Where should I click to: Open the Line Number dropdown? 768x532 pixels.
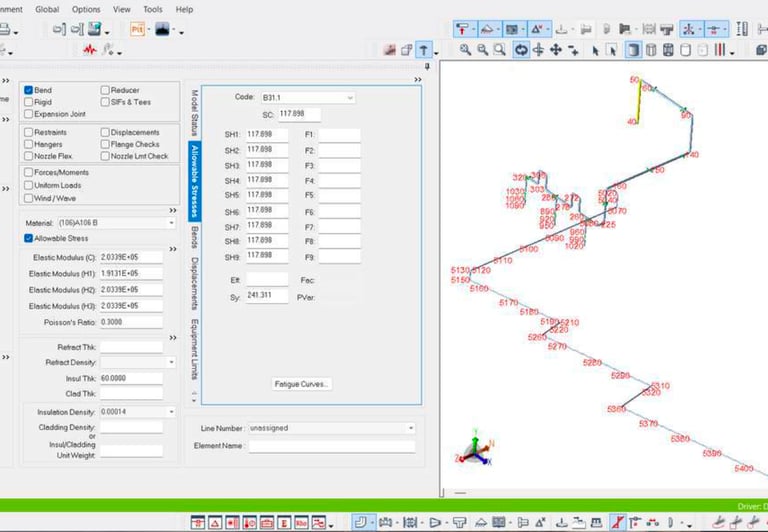tap(410, 428)
